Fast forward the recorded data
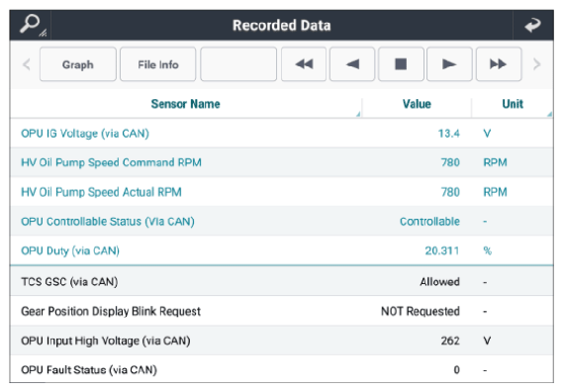The image size is (563, 392). click(x=499, y=64)
